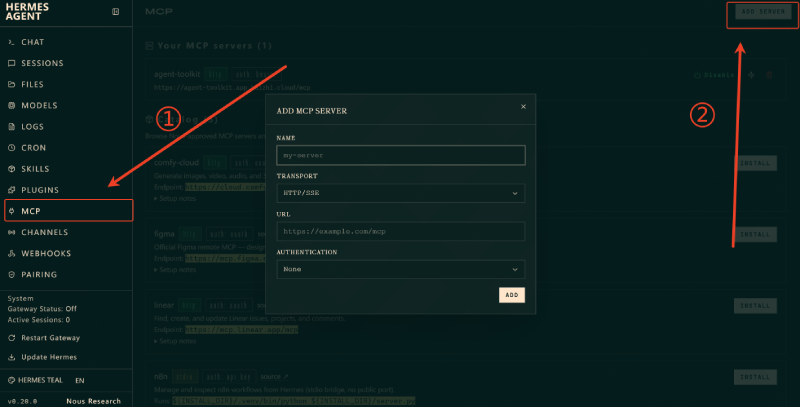800x407 pixels.
Task: Install the figma server
Action: click(755, 235)
